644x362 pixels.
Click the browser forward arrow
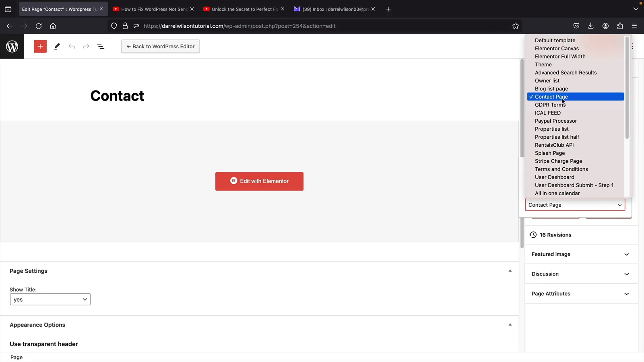[24, 26]
